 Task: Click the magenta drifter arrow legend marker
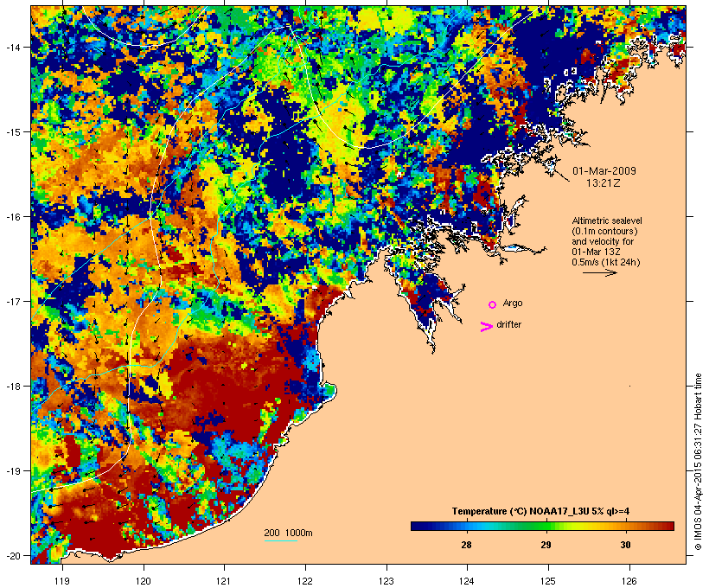pos(487,327)
